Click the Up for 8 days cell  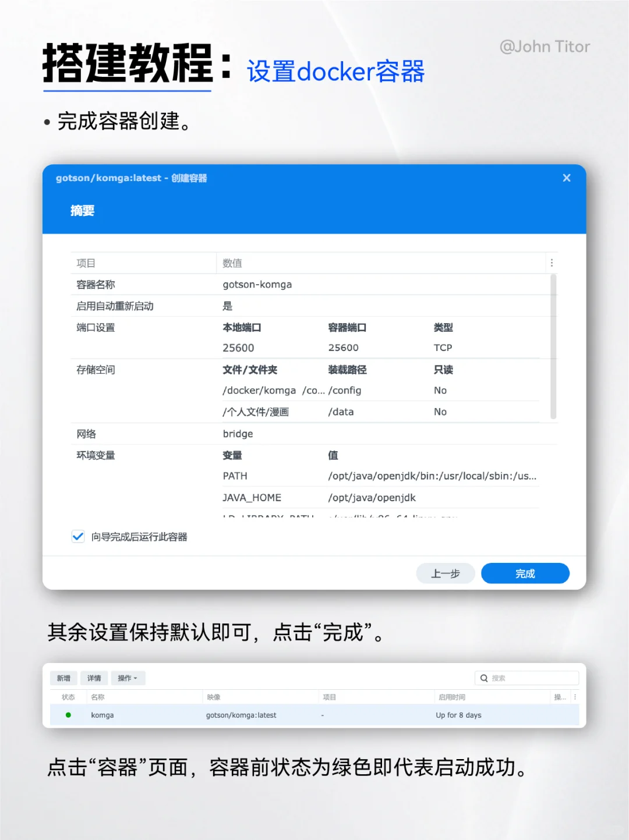pos(459,715)
